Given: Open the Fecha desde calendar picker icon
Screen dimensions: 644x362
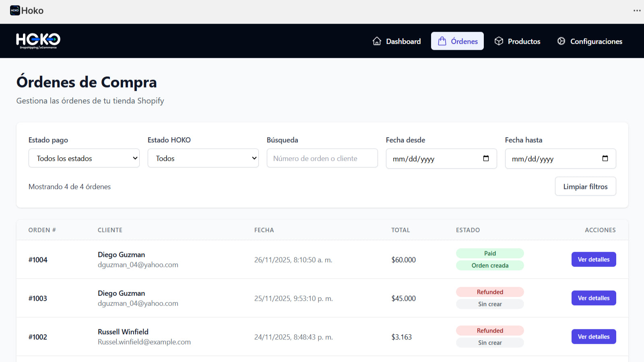Looking at the screenshot, I should pos(486,158).
